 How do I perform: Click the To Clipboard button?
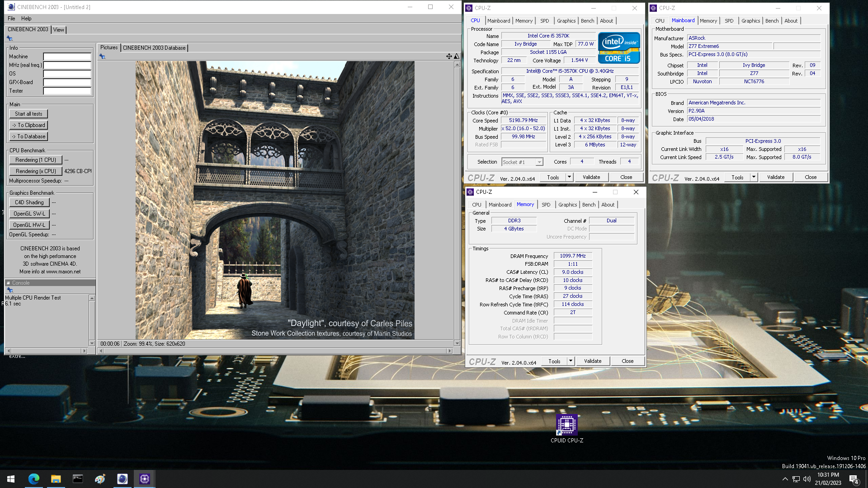(28, 125)
